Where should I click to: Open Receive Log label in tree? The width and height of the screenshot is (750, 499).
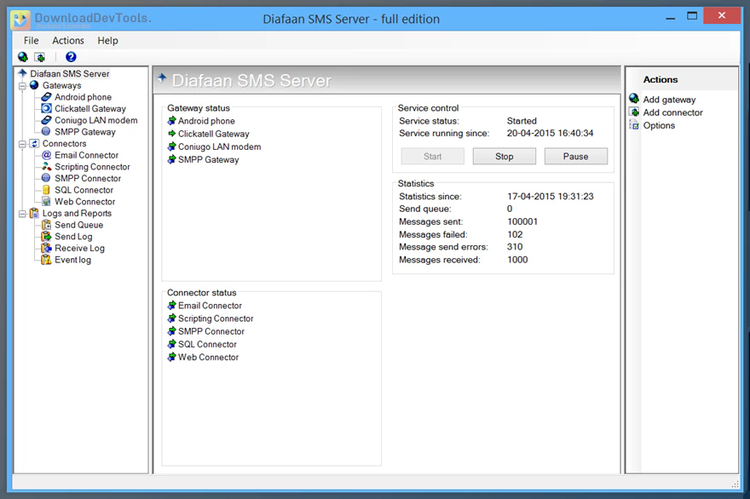click(x=79, y=248)
